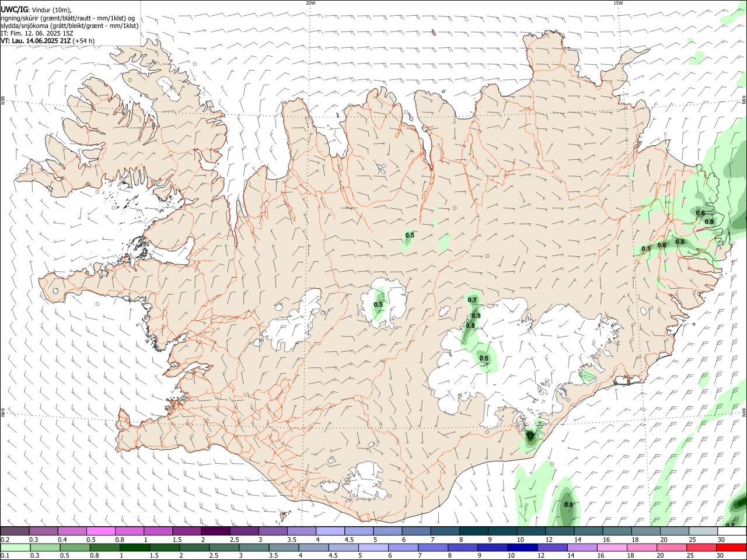
Task: Pick the violet swatch at 12, lower rain legend
Action: point(551,548)
